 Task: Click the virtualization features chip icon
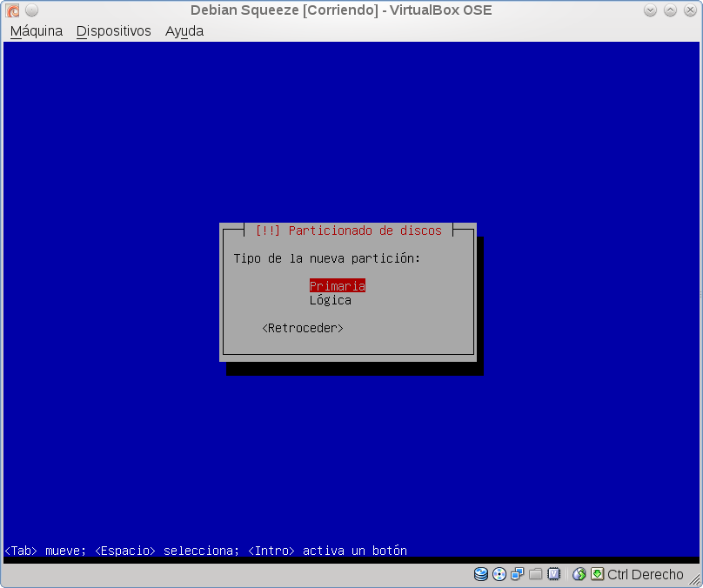coord(553,574)
